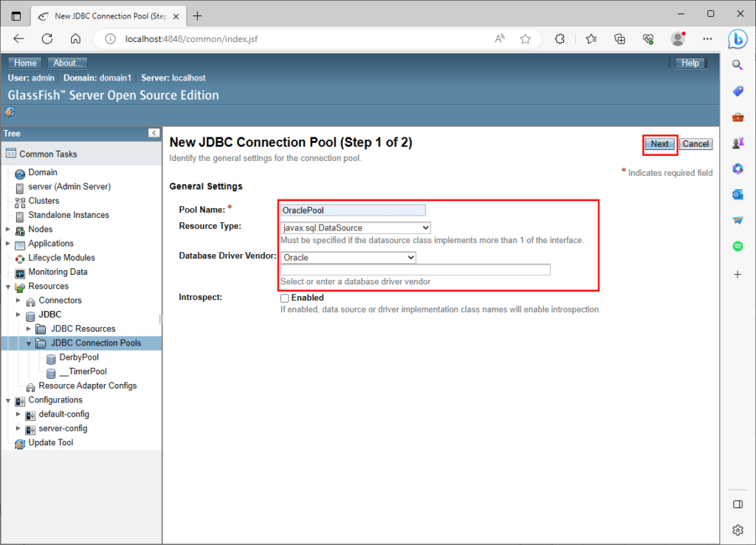Screen dimensions: 756x545
Task: Open Monitoring Data from the sidebar tree
Action: (x=53, y=272)
